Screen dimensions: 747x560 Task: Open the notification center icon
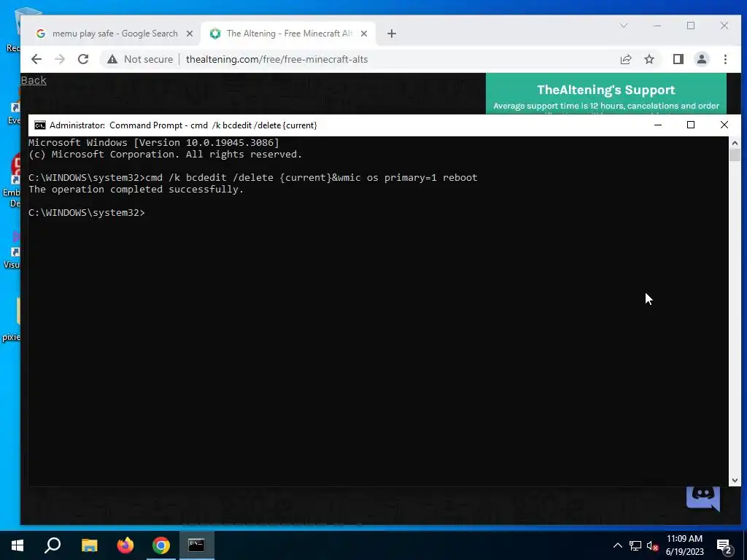(x=724, y=546)
